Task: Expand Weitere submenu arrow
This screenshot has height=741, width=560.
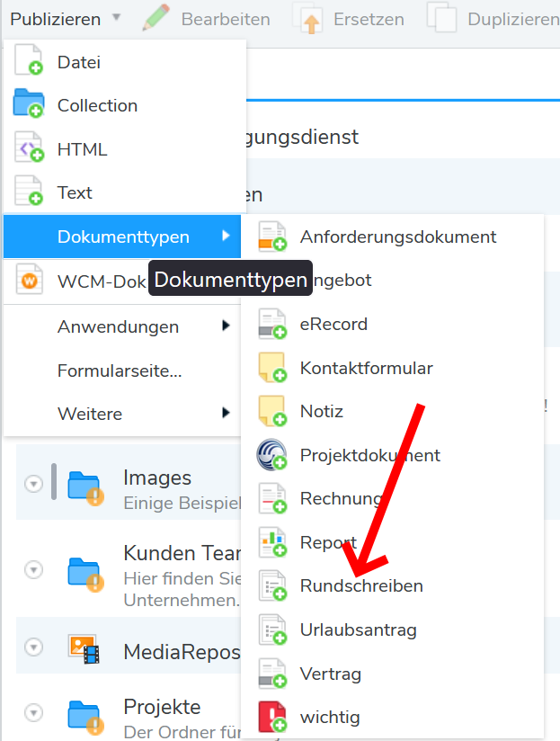Action: 227,413
